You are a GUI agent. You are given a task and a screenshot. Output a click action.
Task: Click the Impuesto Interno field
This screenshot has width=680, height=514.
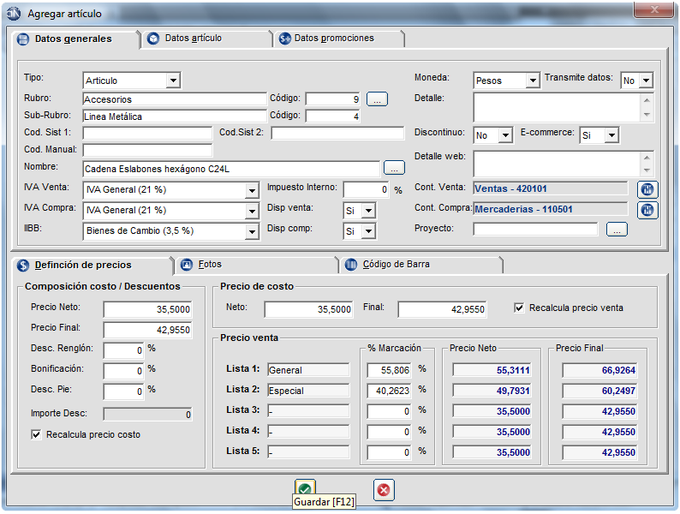click(x=366, y=190)
